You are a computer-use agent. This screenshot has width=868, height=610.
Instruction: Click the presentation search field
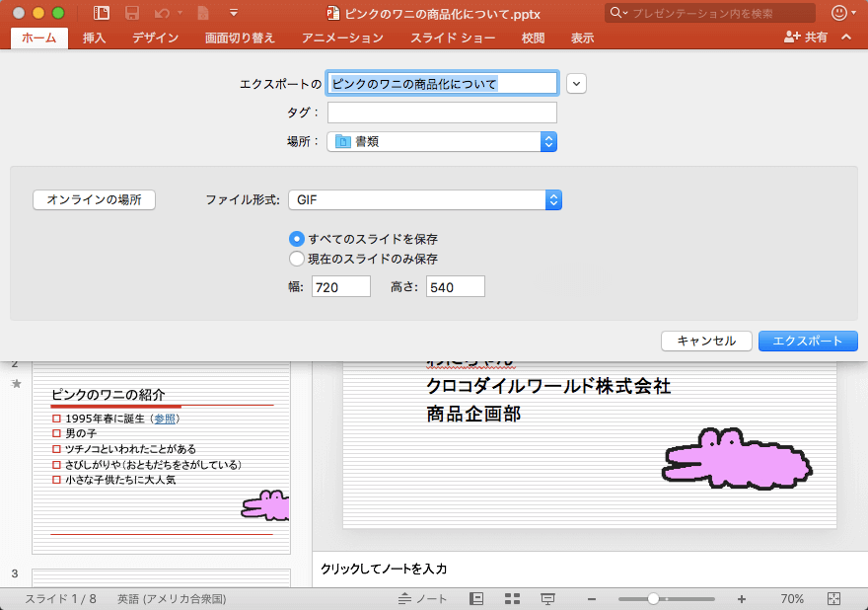coord(709,13)
